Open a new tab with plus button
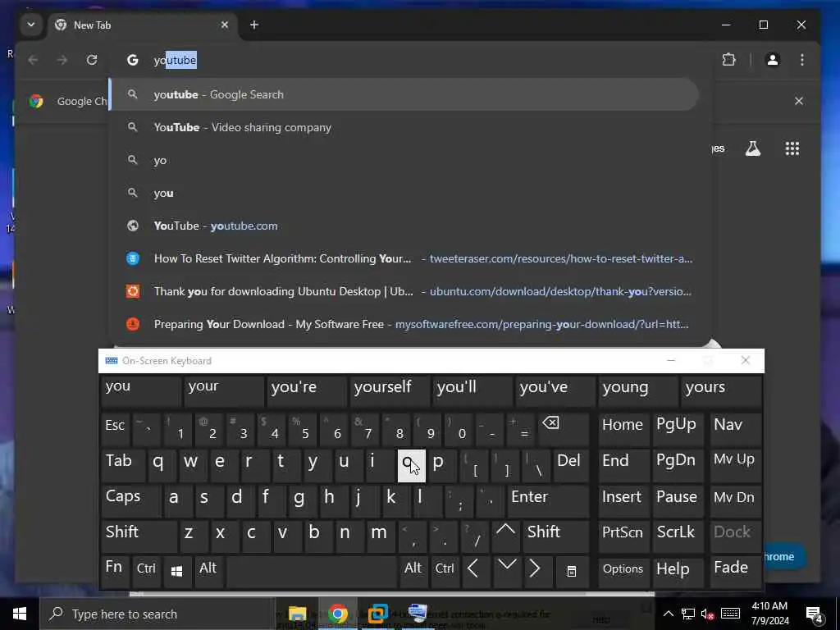This screenshot has height=630, width=840. [x=254, y=25]
